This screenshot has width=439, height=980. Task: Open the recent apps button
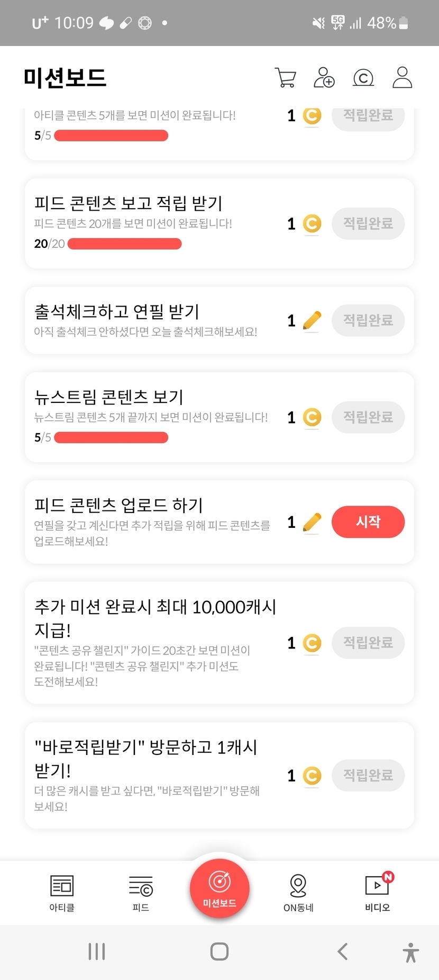click(x=97, y=951)
